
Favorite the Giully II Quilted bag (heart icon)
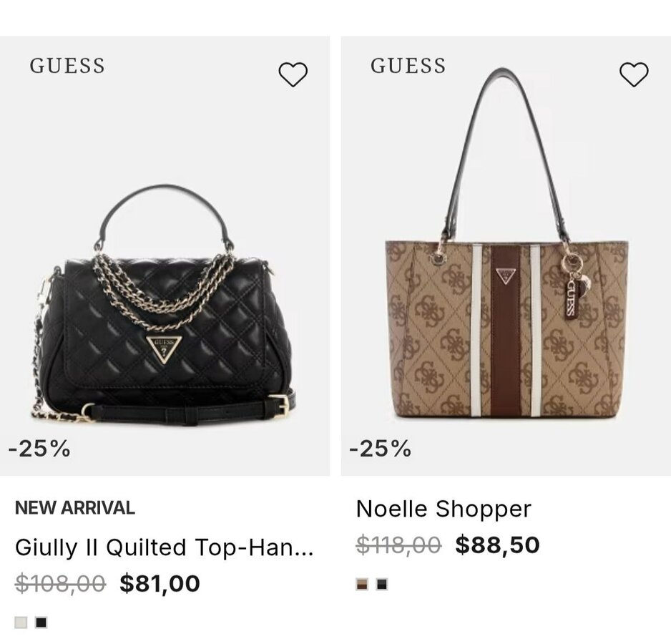(293, 74)
